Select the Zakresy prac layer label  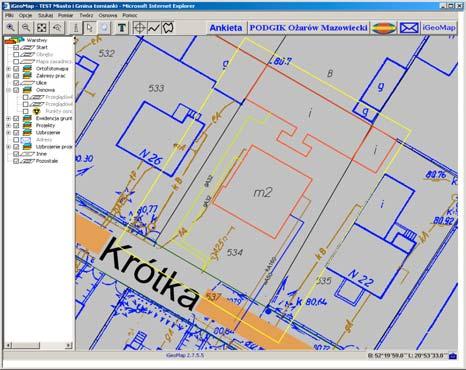pos(51,76)
